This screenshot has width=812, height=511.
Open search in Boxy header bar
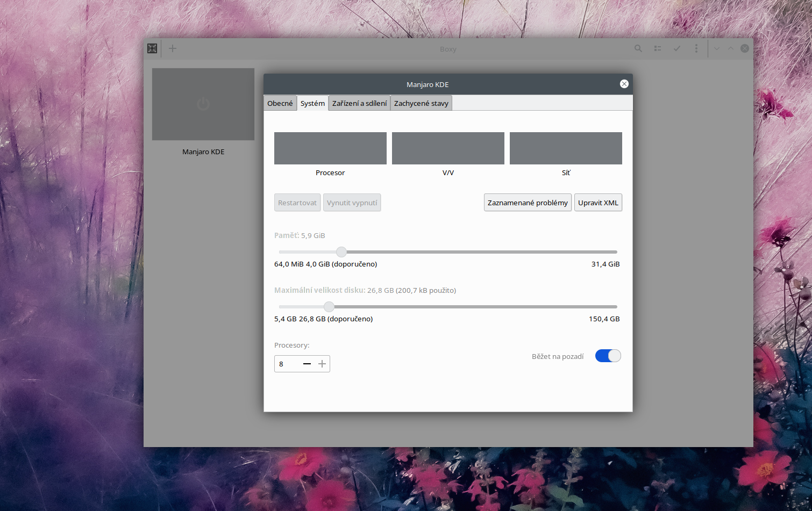tap(638, 48)
